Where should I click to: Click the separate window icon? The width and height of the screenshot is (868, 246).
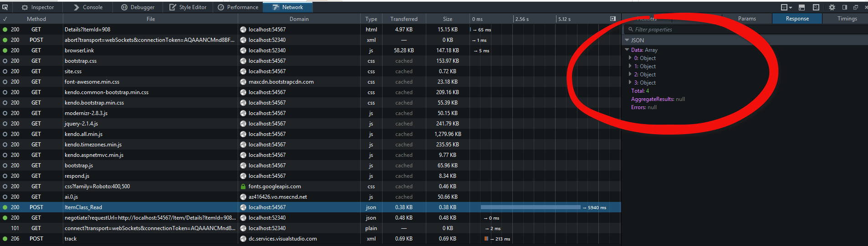(x=856, y=7)
